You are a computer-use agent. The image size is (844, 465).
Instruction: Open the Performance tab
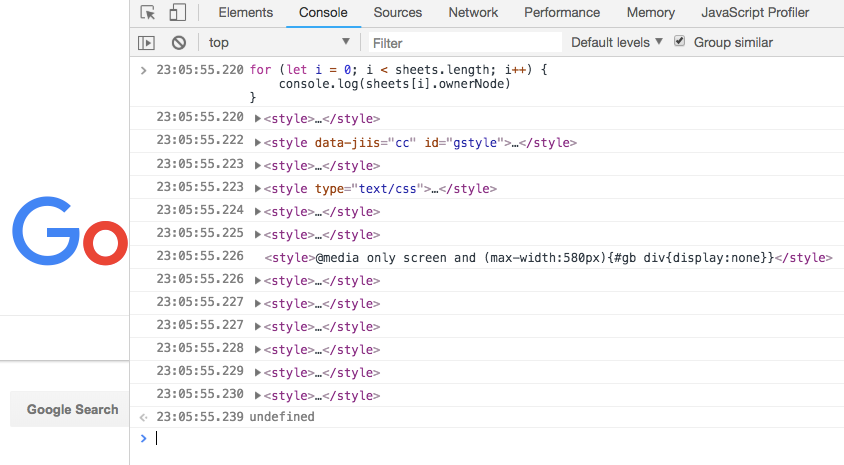[x=562, y=13]
